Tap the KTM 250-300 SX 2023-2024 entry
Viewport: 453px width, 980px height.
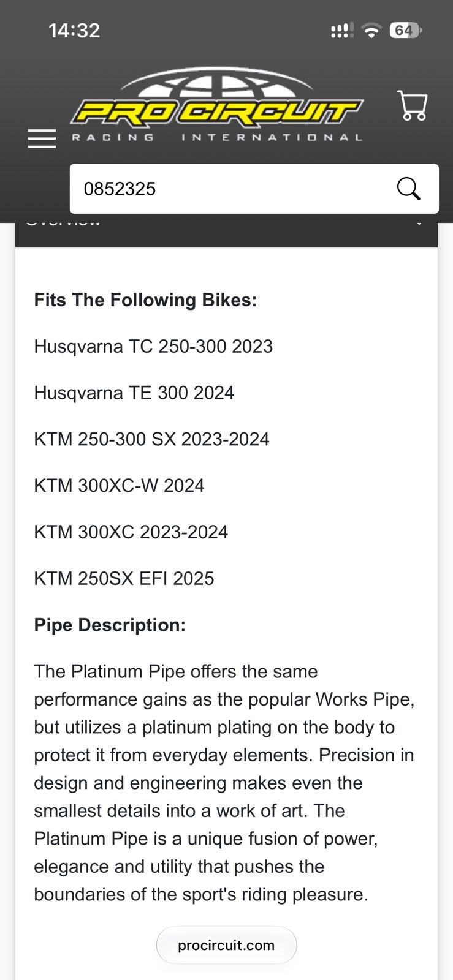point(151,439)
